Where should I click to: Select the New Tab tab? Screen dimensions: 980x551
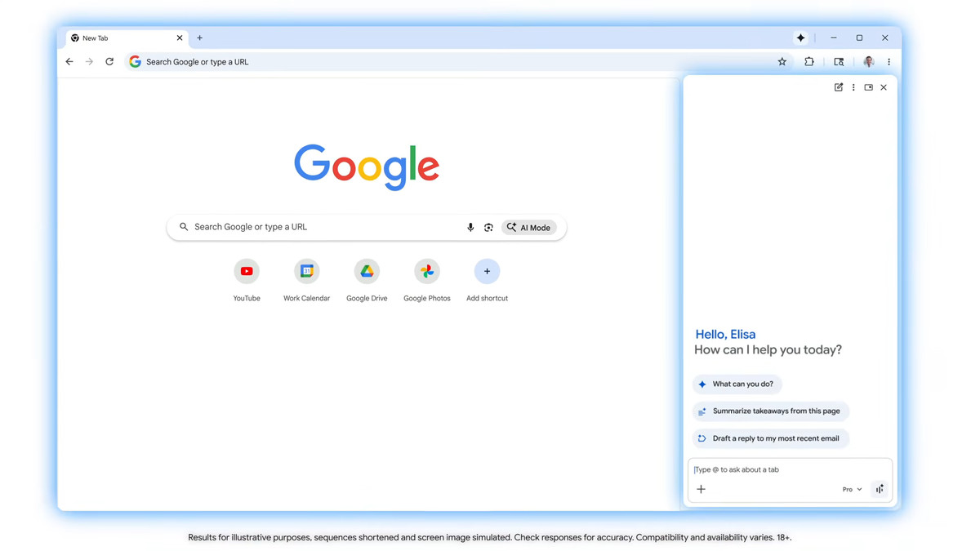(x=127, y=38)
